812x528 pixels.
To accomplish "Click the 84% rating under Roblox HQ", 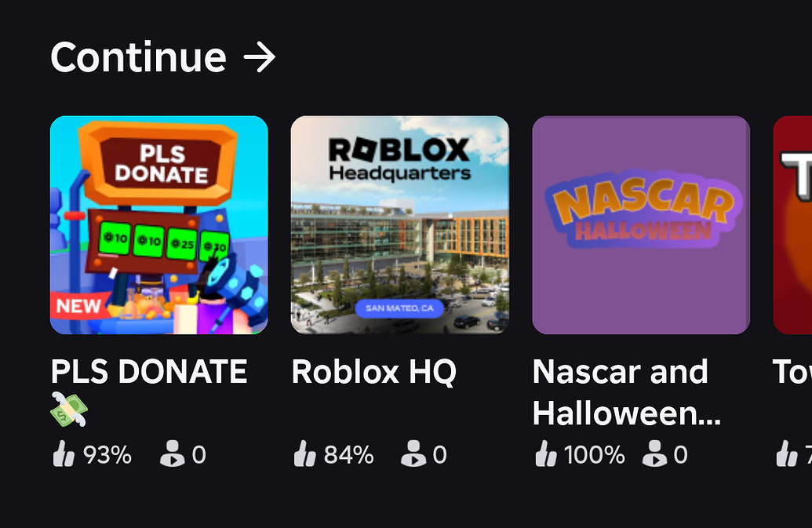I will click(349, 454).
